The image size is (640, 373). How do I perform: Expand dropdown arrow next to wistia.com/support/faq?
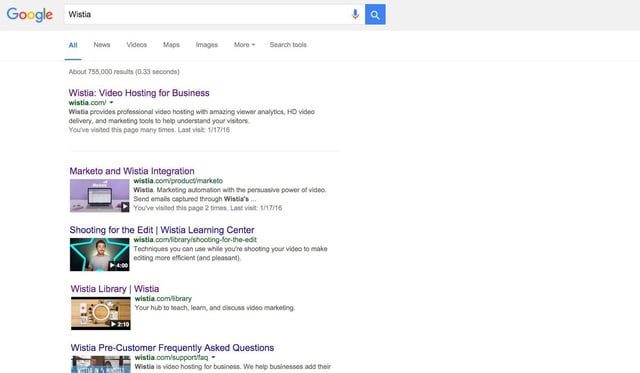pos(213,357)
